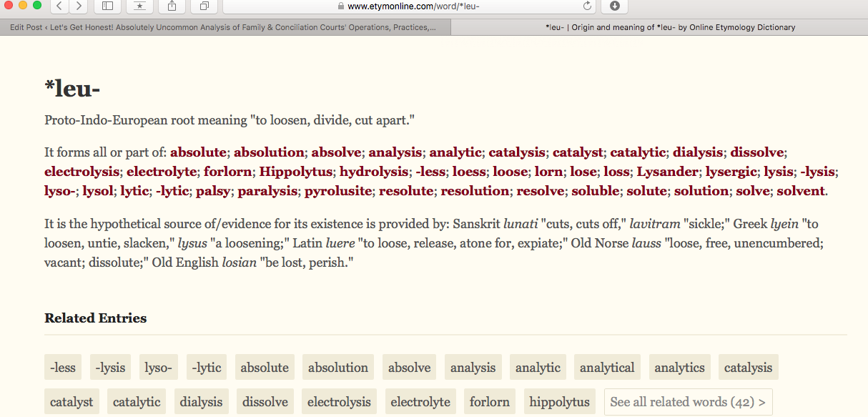Open the 'solvent' word link

(x=801, y=191)
